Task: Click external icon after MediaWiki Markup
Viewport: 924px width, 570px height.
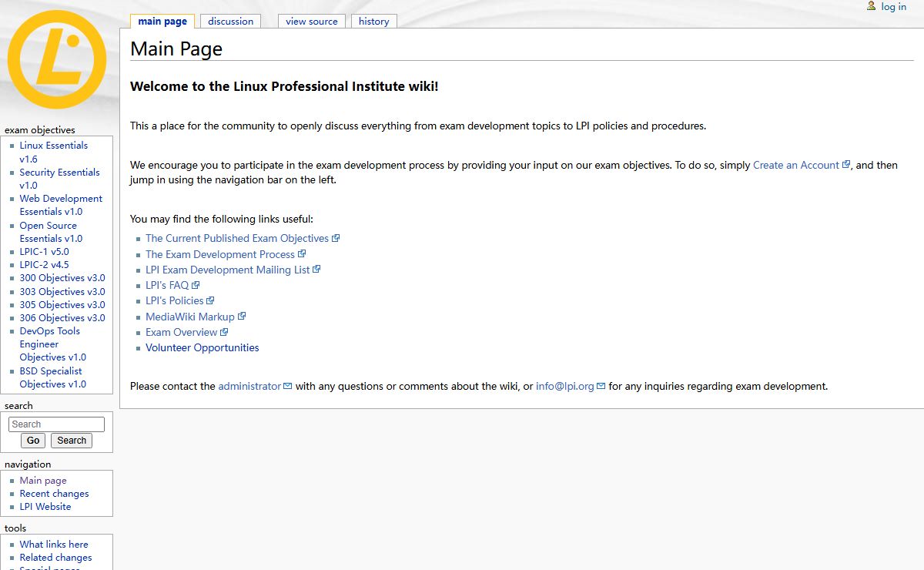Action: click(242, 316)
